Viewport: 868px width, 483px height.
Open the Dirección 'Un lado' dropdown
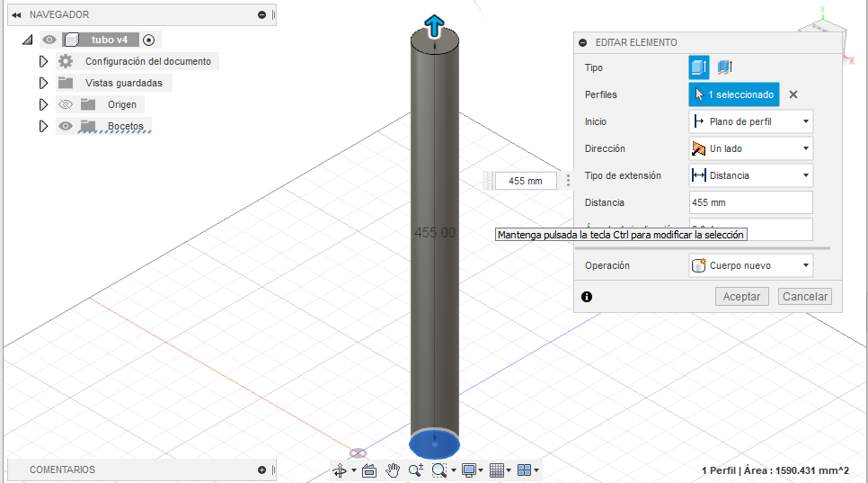750,148
